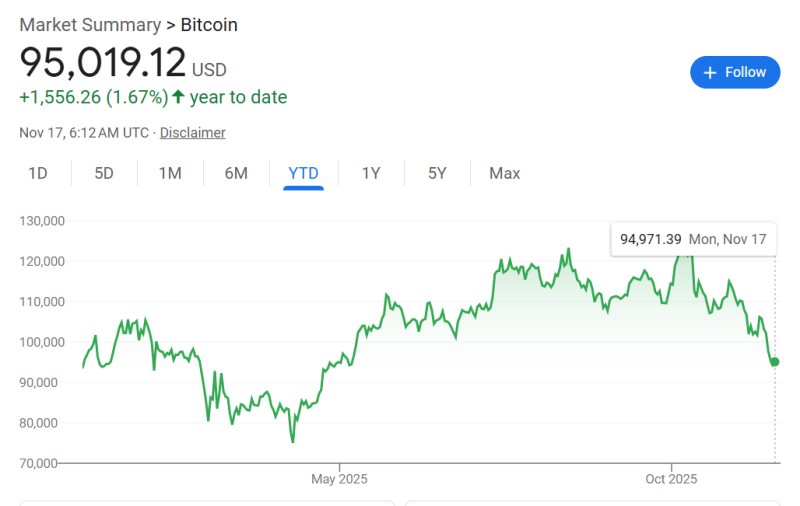Click the 95,019.12 price value
800x506 pixels.
103,63
